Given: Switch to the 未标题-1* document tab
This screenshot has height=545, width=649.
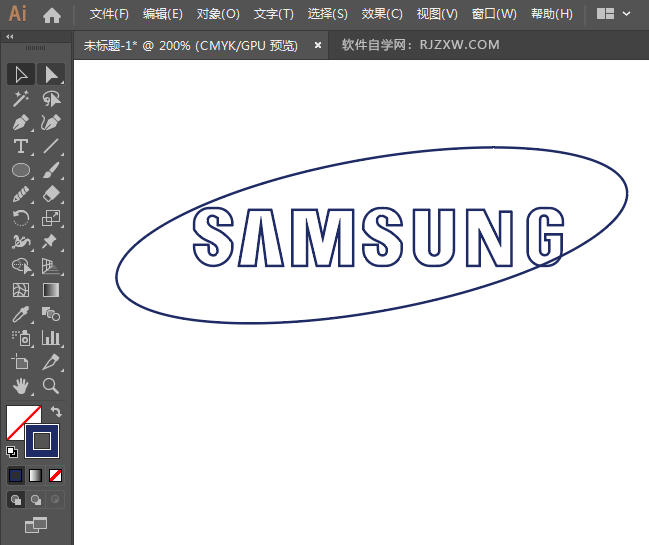Looking at the screenshot, I should (191, 45).
